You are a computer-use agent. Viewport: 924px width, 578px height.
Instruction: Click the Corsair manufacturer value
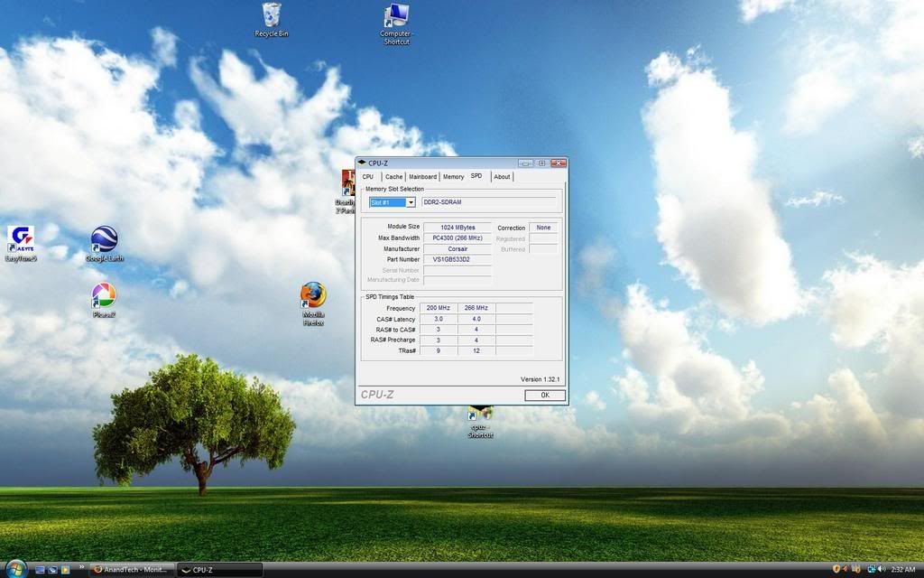pos(457,249)
